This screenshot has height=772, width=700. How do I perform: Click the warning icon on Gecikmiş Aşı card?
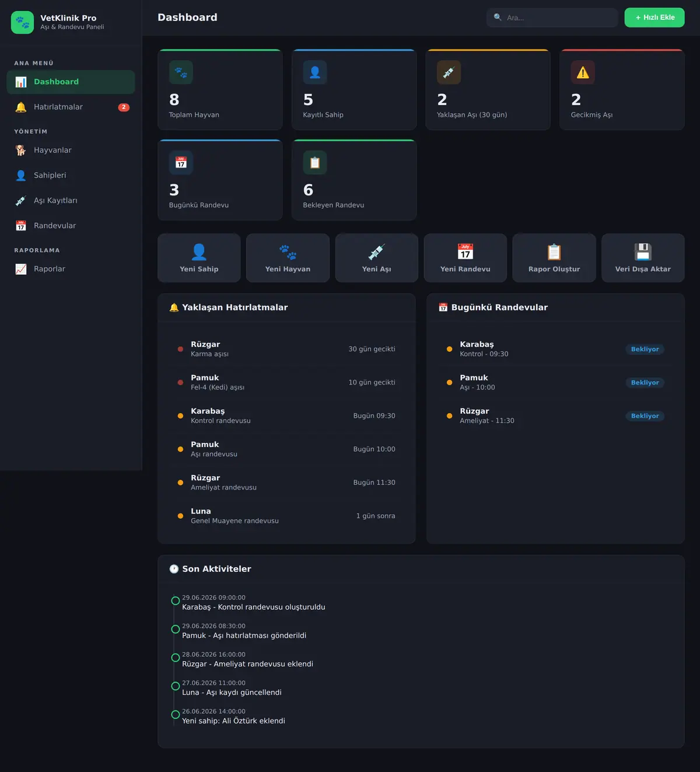point(583,72)
